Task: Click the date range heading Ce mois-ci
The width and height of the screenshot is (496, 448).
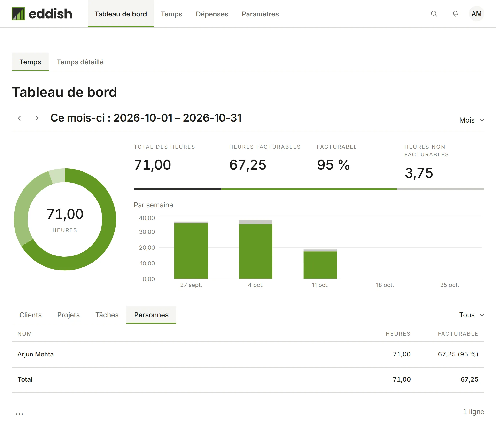Action: click(146, 118)
